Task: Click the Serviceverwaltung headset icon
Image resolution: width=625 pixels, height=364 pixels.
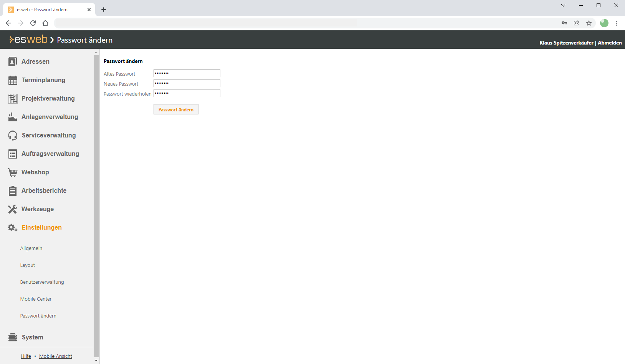Action: pos(13,135)
